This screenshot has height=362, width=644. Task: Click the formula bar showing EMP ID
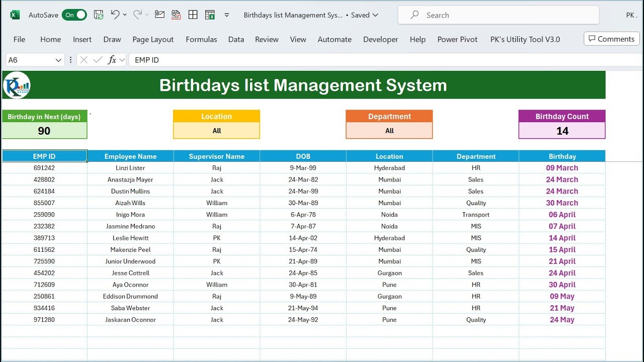tap(385, 60)
